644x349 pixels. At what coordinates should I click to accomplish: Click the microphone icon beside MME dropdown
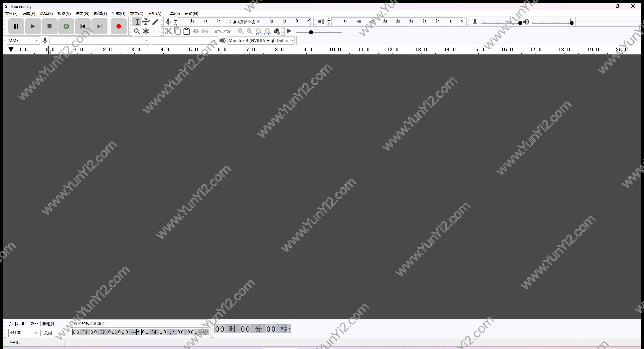pyautogui.click(x=45, y=40)
